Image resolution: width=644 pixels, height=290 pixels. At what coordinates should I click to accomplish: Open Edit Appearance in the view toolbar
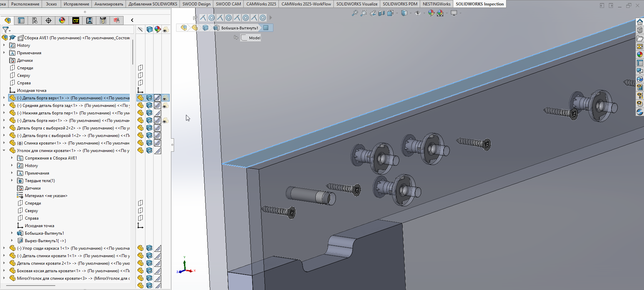[x=431, y=13]
